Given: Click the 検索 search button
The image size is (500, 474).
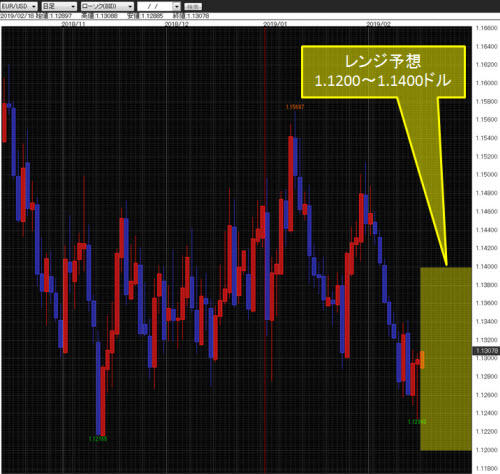Looking at the screenshot, I should pyautogui.click(x=193, y=6).
